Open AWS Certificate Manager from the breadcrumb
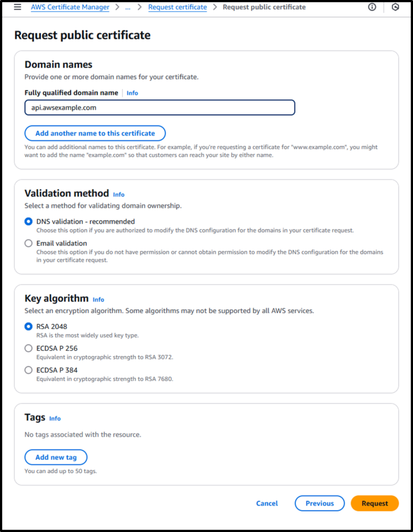 [x=70, y=7]
